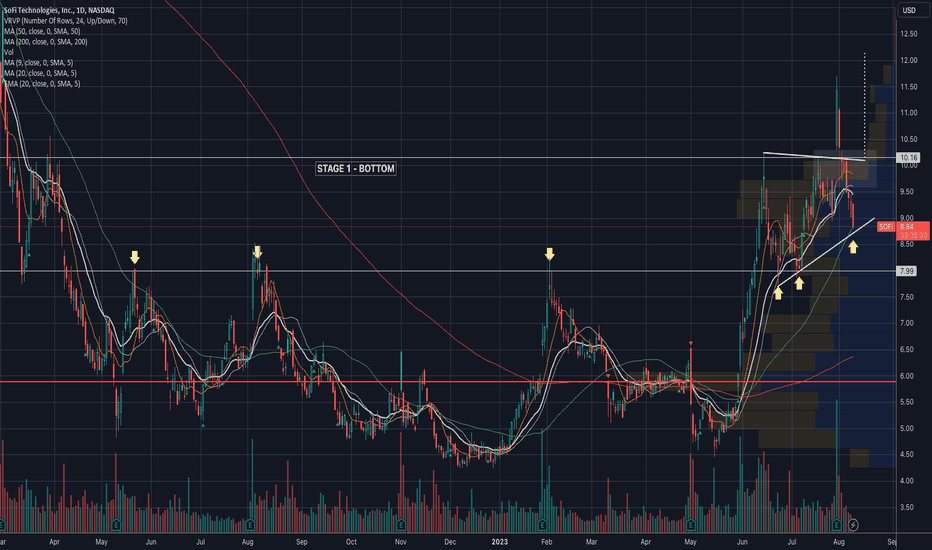The image size is (932, 550).
Task: Click the 6.00 price scale label
Action: (907, 376)
